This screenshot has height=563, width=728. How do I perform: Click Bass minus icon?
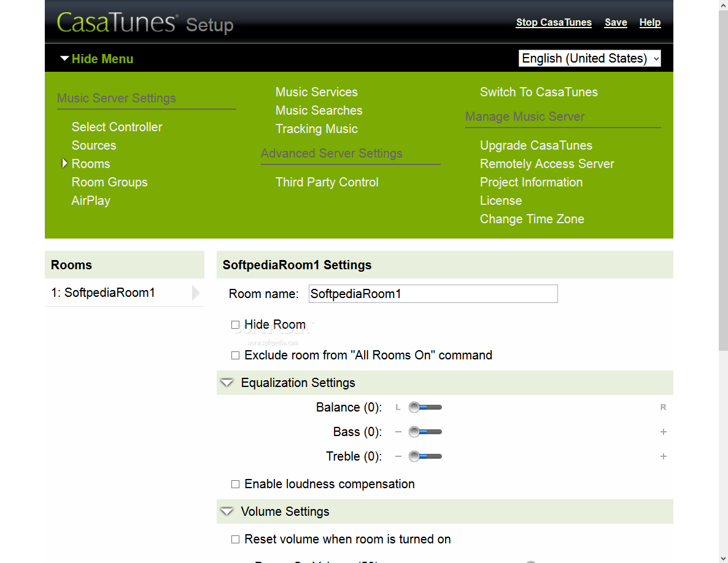tap(398, 432)
